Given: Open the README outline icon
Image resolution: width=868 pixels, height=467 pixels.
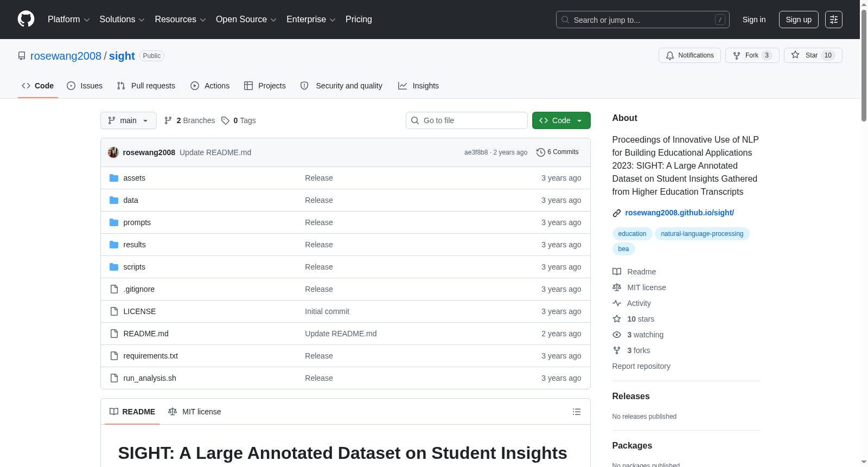Looking at the screenshot, I should click(x=577, y=412).
